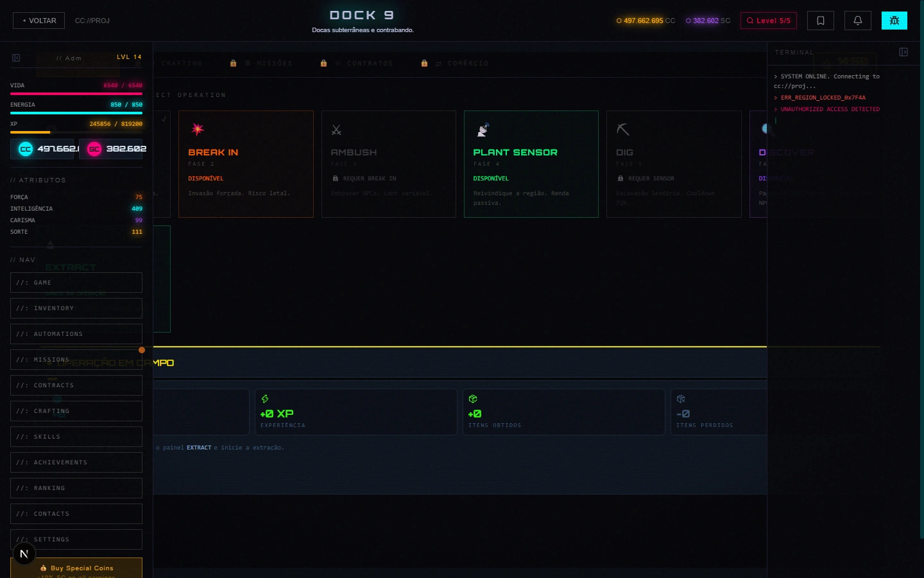924x578 pixels.
Task: Click the Dig pickaxe icon
Action: pyautogui.click(x=622, y=129)
